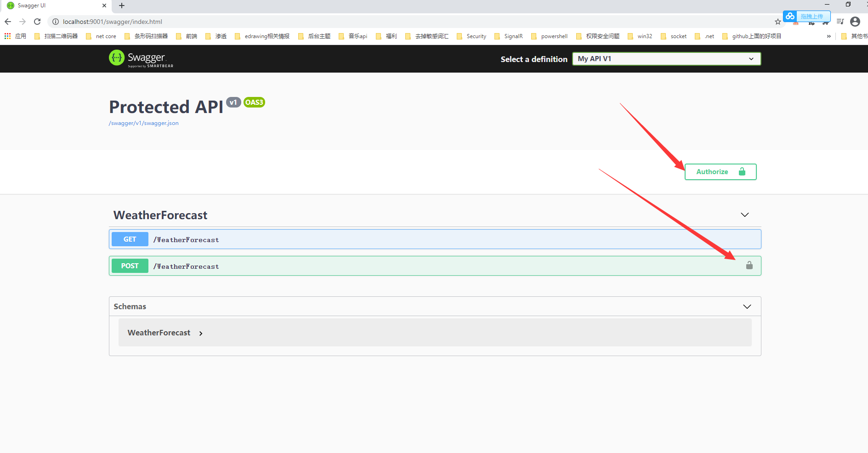This screenshot has height=453, width=868.
Task: Collapse the WeatherForecast tag section chevron
Action: point(744,215)
